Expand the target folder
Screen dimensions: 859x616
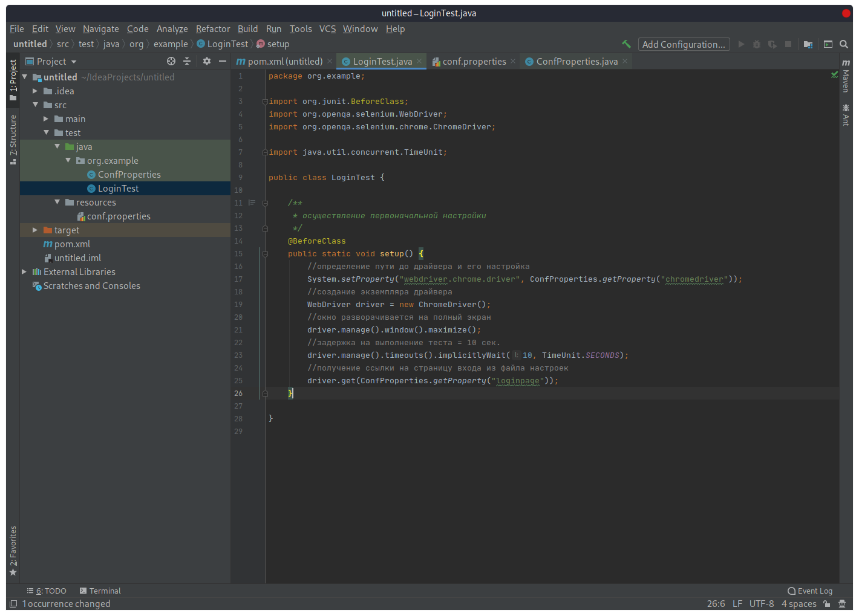click(x=35, y=230)
